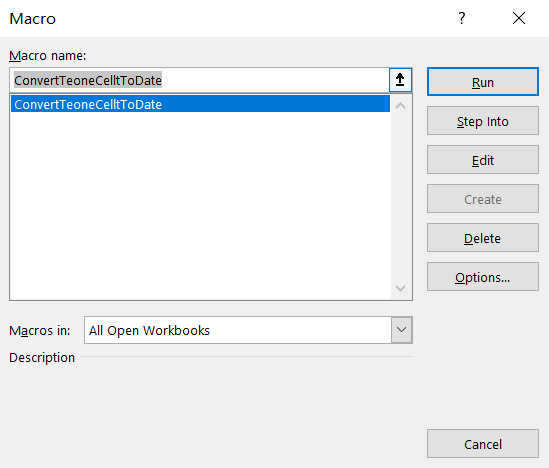Focus the Macro name text field
This screenshot has width=549, height=468.
point(200,80)
